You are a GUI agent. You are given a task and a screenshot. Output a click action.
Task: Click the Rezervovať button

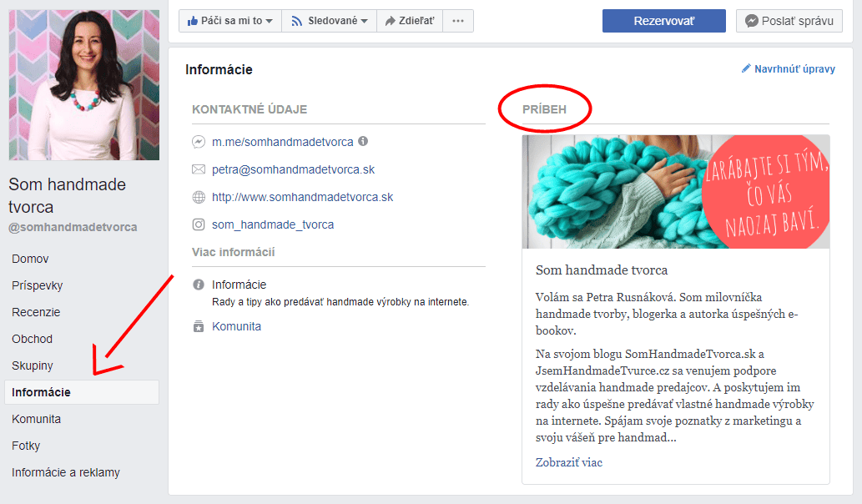(664, 21)
